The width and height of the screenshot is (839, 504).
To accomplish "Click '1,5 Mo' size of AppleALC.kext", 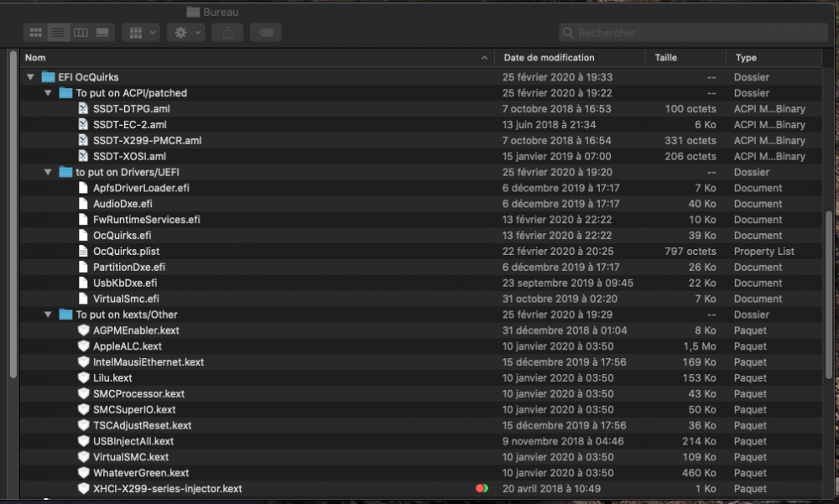I will tap(700, 346).
